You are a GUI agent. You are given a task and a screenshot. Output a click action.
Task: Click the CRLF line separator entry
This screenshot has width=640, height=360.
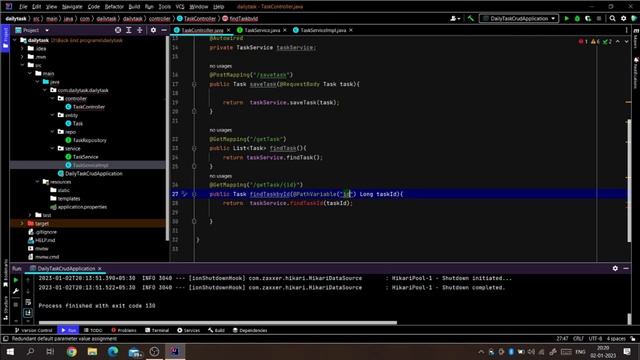(578, 338)
